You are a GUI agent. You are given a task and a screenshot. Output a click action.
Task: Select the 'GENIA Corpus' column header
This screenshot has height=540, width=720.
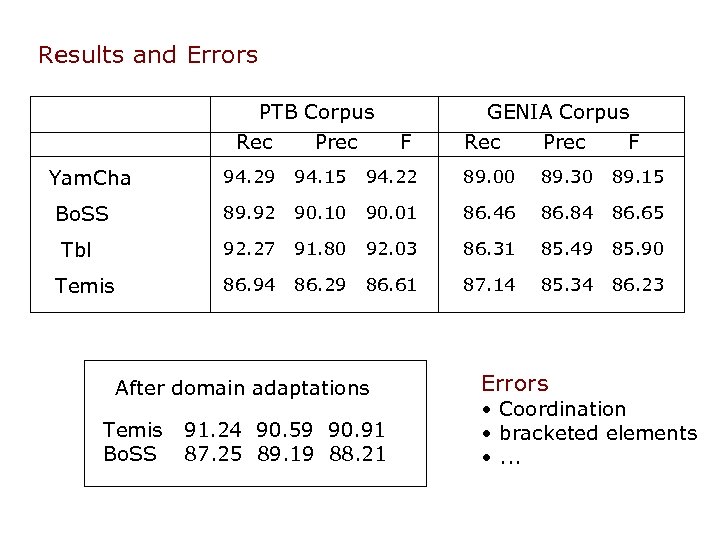pos(558,112)
